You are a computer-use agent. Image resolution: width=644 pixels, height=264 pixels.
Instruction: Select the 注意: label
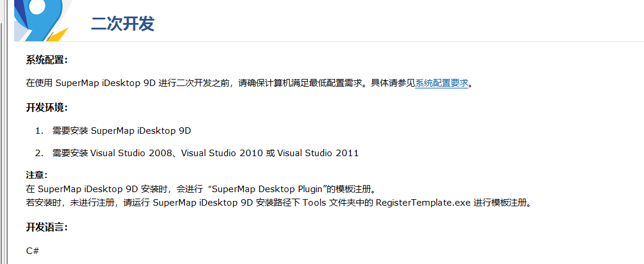(x=37, y=176)
